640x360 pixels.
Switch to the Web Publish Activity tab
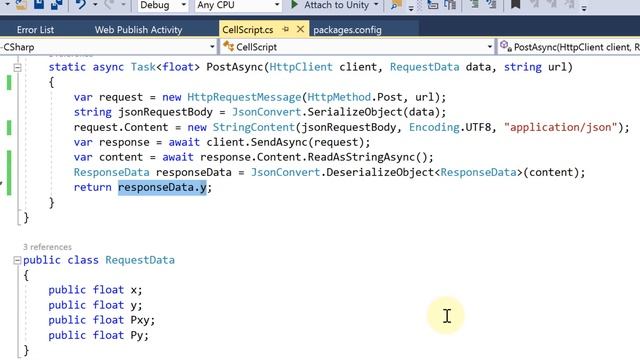click(138, 30)
